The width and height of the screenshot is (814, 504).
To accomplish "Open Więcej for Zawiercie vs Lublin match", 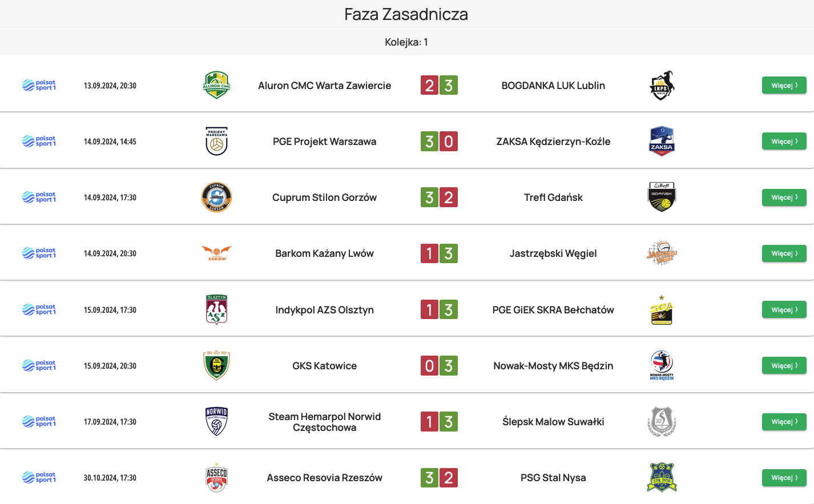I will click(x=784, y=86).
